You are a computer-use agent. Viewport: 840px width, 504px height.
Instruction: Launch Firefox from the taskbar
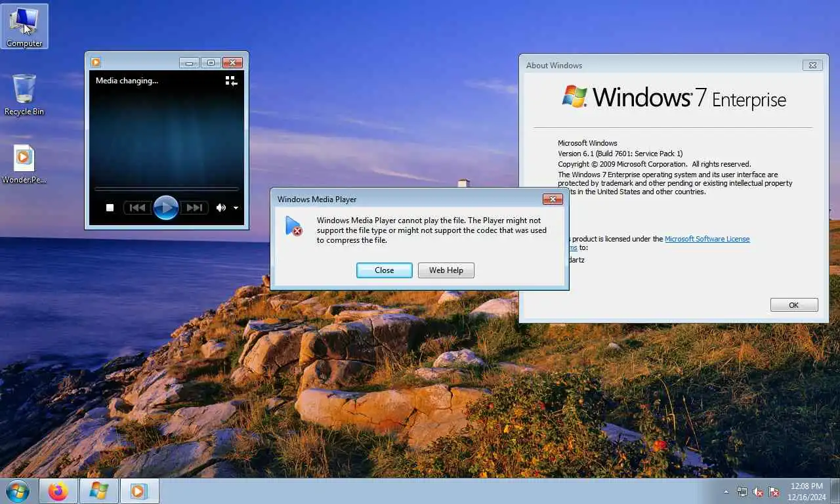58,491
